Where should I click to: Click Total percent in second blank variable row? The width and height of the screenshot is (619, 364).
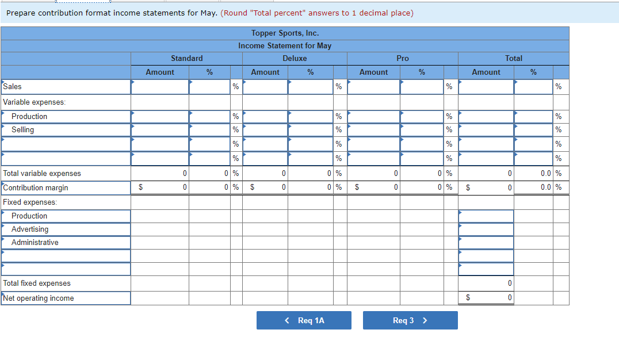[x=534, y=159]
